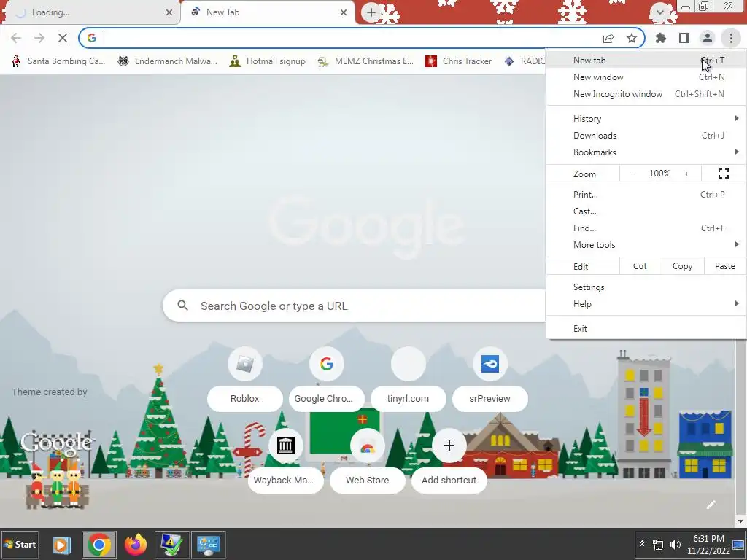Screen dimensions: 747x560
Task: Click the volume speaker tray icon
Action: coord(675,544)
